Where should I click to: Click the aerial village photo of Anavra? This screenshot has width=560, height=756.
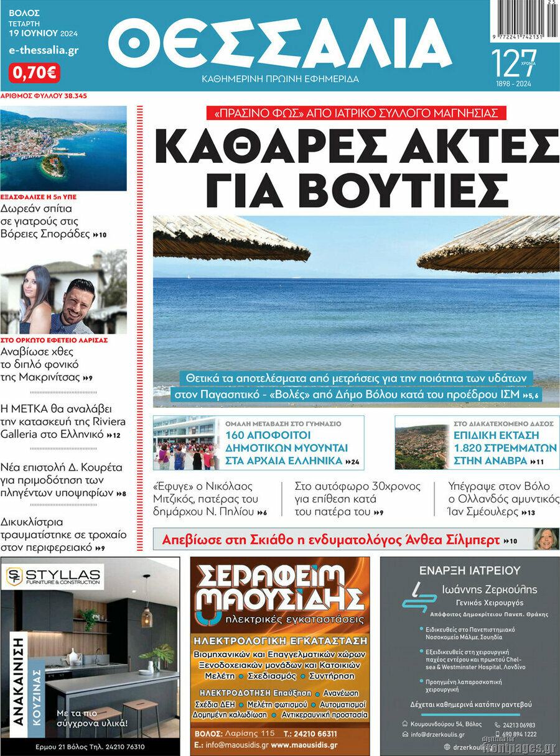[x=421, y=442]
